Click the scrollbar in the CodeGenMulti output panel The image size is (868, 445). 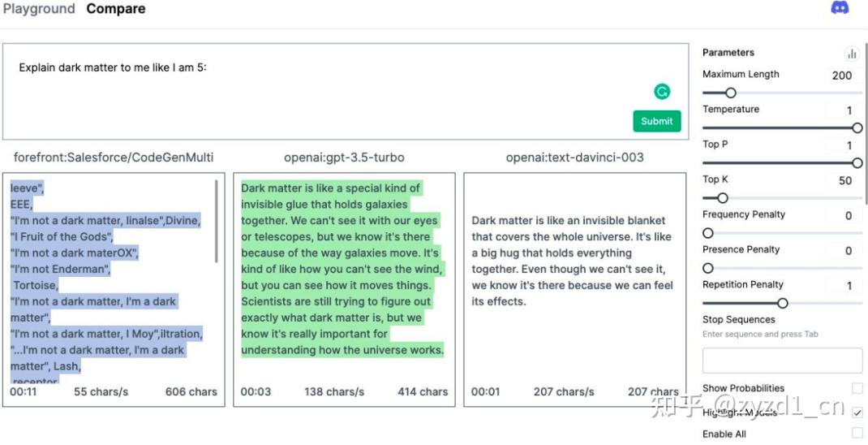pyautogui.click(x=216, y=219)
